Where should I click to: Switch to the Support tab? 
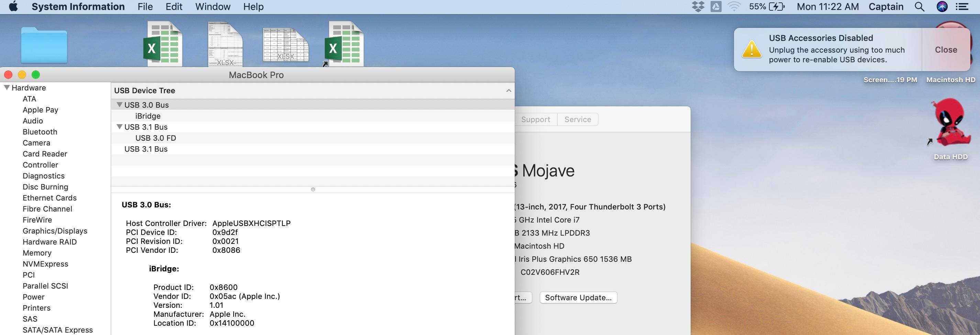tap(535, 120)
